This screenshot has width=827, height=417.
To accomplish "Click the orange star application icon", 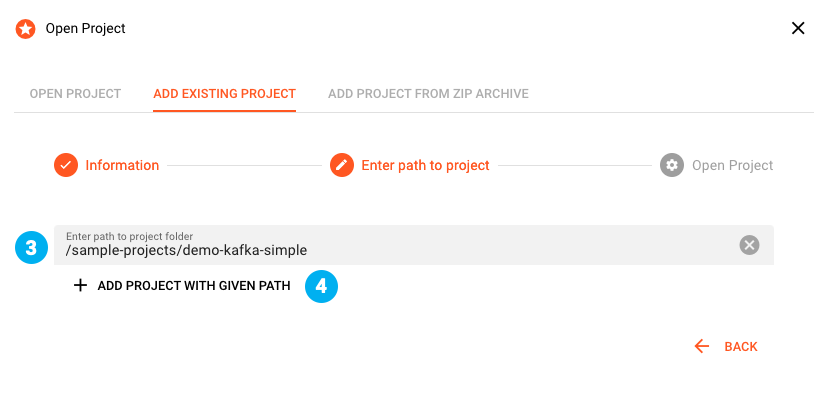I will [x=25, y=28].
